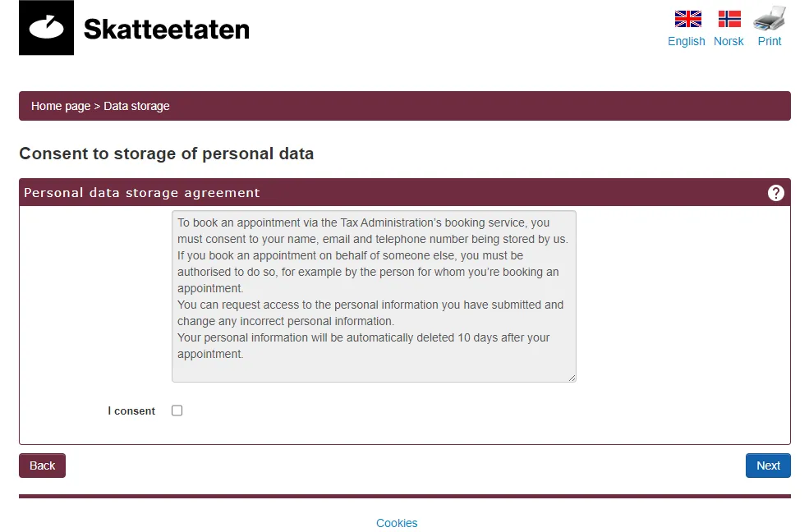Open the Cookies link in footer
The image size is (809, 532).
[x=397, y=523]
